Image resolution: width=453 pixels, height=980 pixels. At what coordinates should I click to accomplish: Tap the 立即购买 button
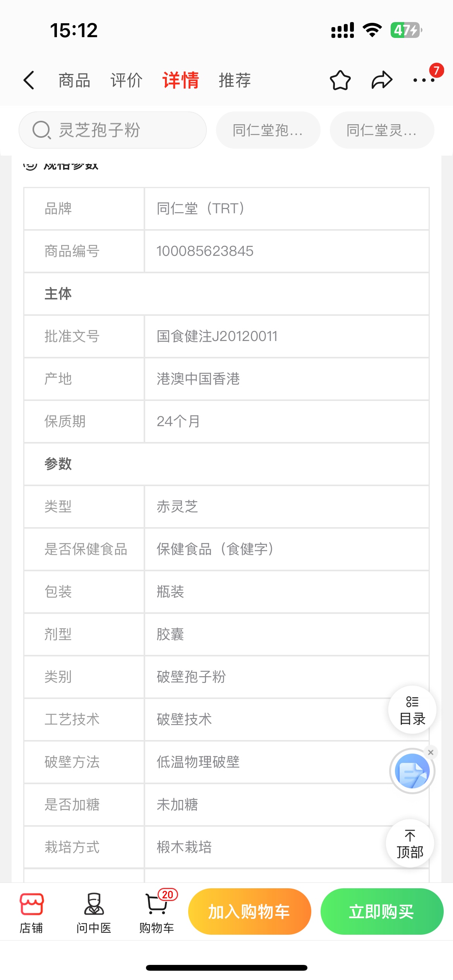(382, 911)
